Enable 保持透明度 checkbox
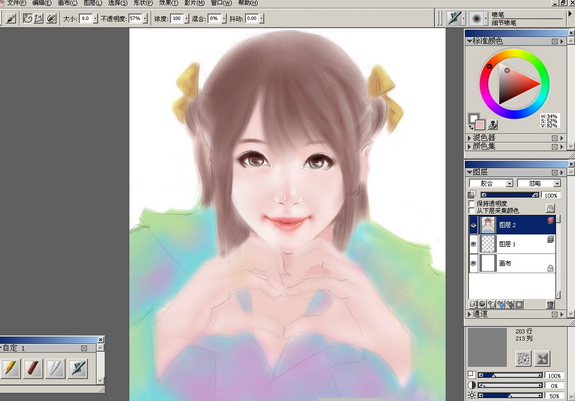This screenshot has height=401, width=575. [x=472, y=203]
